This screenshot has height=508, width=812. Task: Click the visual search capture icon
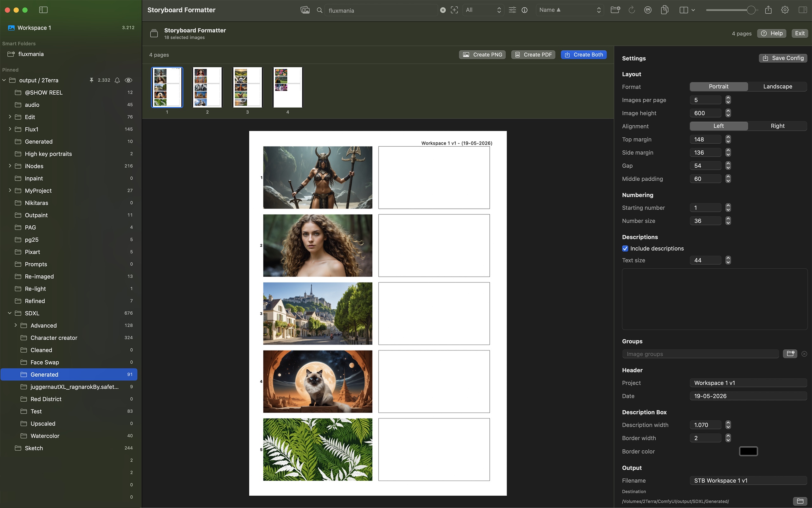(x=454, y=10)
